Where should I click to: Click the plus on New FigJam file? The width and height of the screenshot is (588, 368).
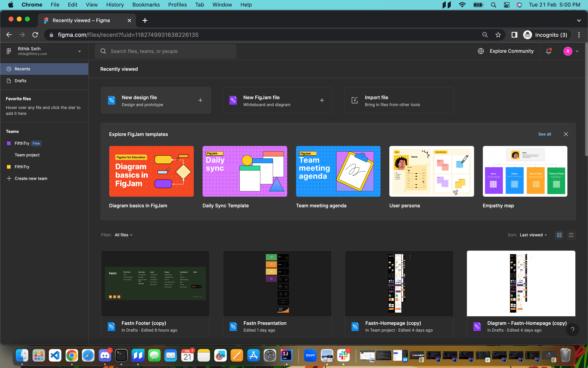click(x=322, y=100)
